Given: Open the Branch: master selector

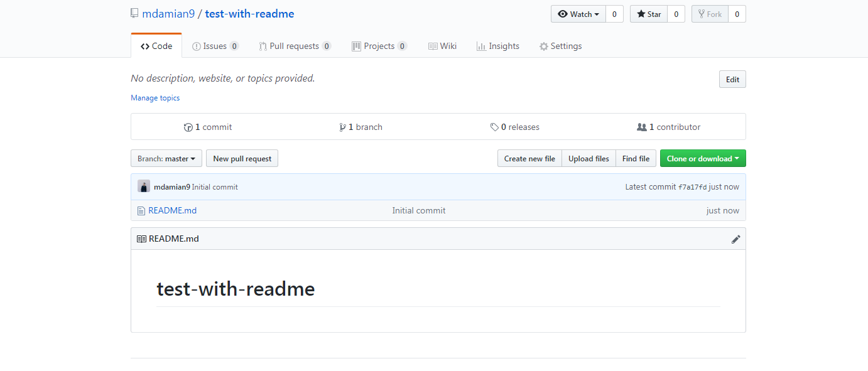Looking at the screenshot, I should (x=166, y=158).
